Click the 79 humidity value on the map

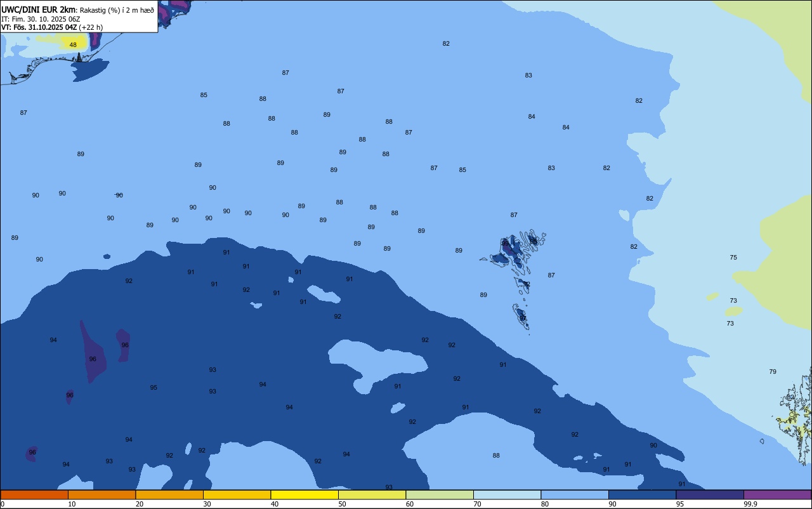click(773, 372)
